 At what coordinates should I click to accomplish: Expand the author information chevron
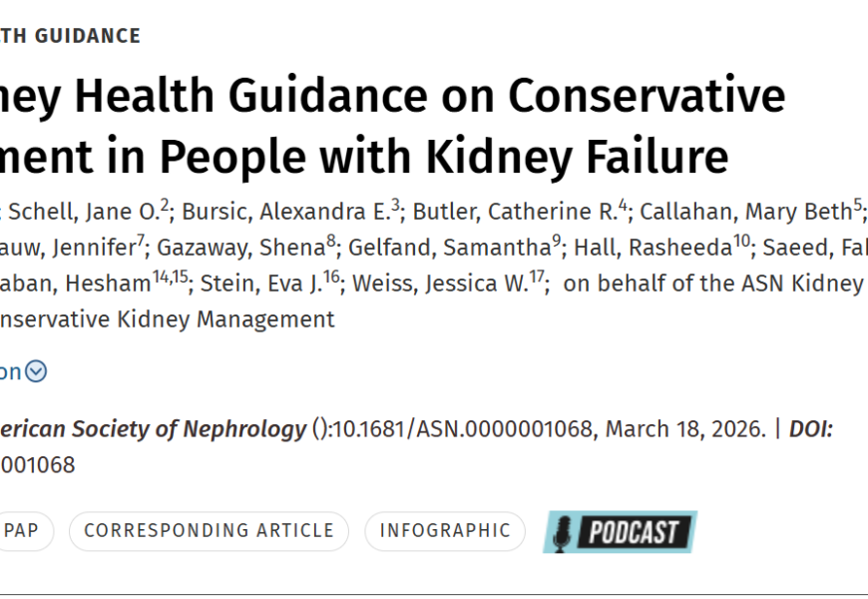click(36, 371)
